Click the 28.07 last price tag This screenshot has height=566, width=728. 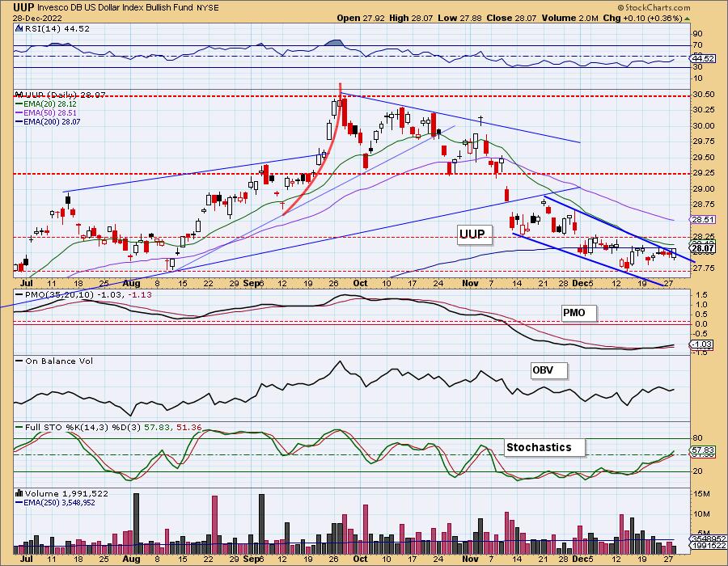[702, 249]
